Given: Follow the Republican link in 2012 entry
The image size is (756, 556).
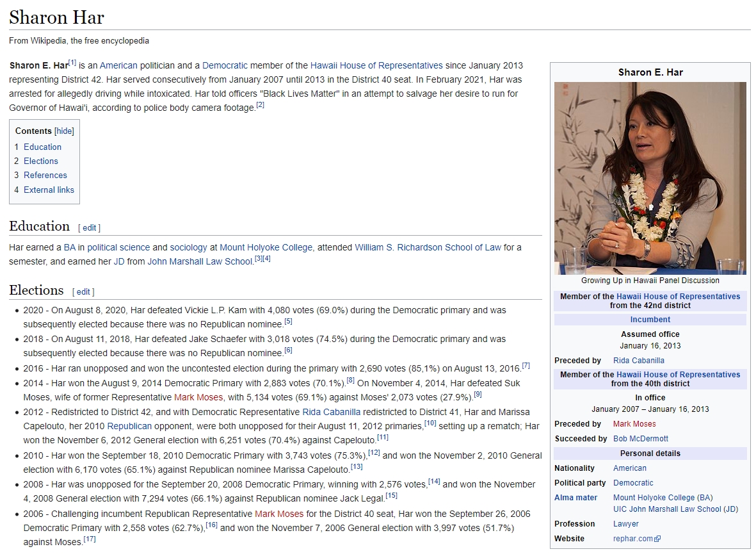Looking at the screenshot, I should pyautogui.click(x=129, y=426).
